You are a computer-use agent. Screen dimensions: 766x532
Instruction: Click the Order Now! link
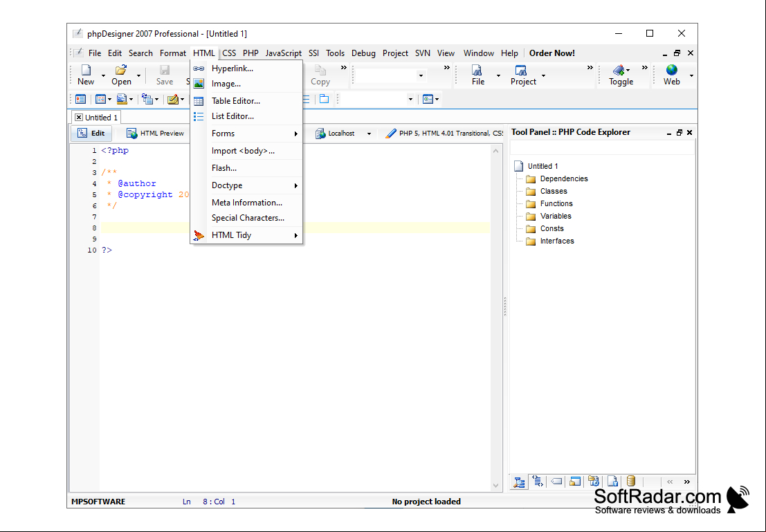552,53
